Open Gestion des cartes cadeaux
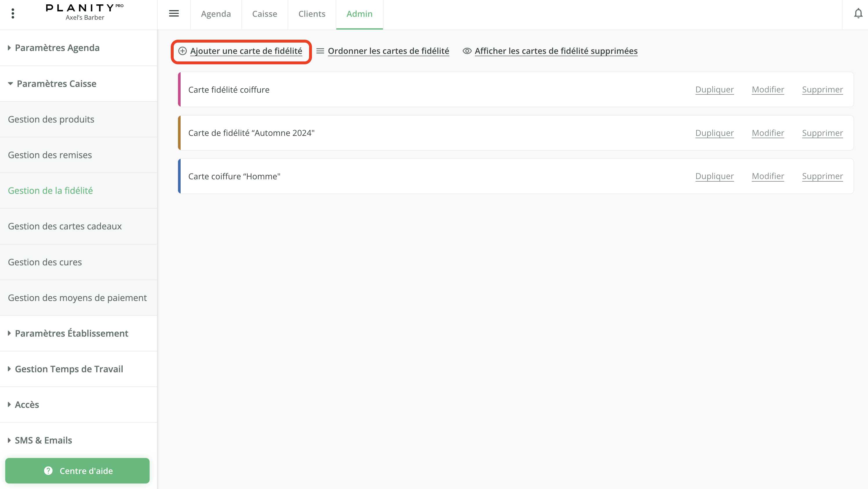Viewport: 868px width, 489px height. (65, 226)
